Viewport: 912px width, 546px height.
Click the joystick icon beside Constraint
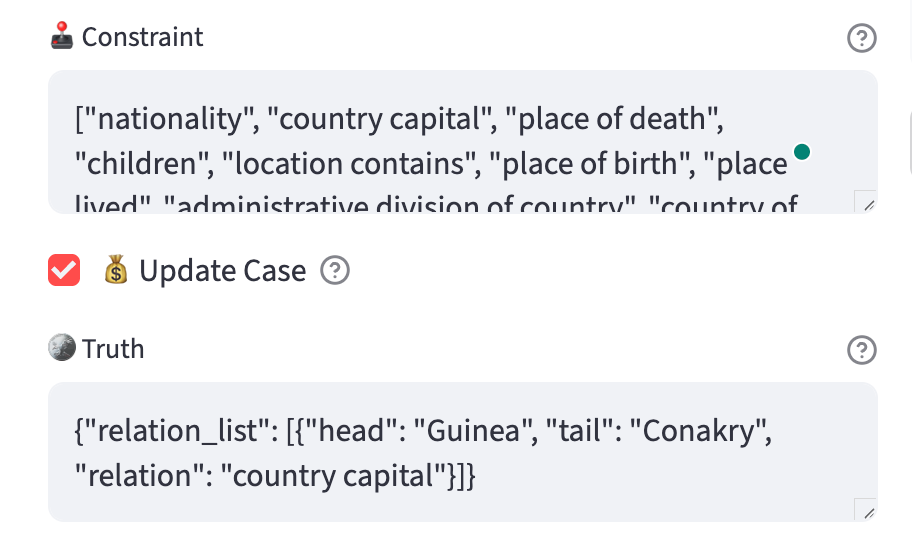[62, 37]
